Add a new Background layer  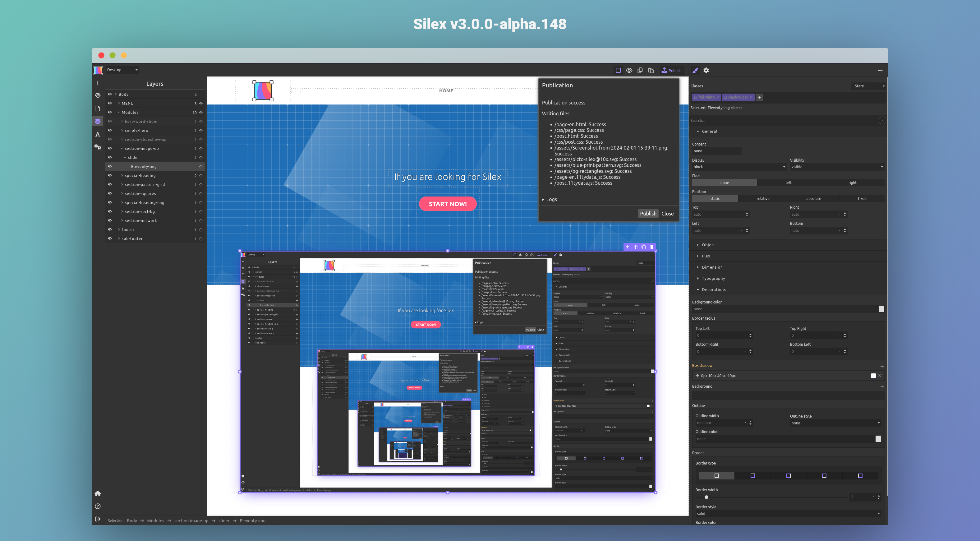882,386
